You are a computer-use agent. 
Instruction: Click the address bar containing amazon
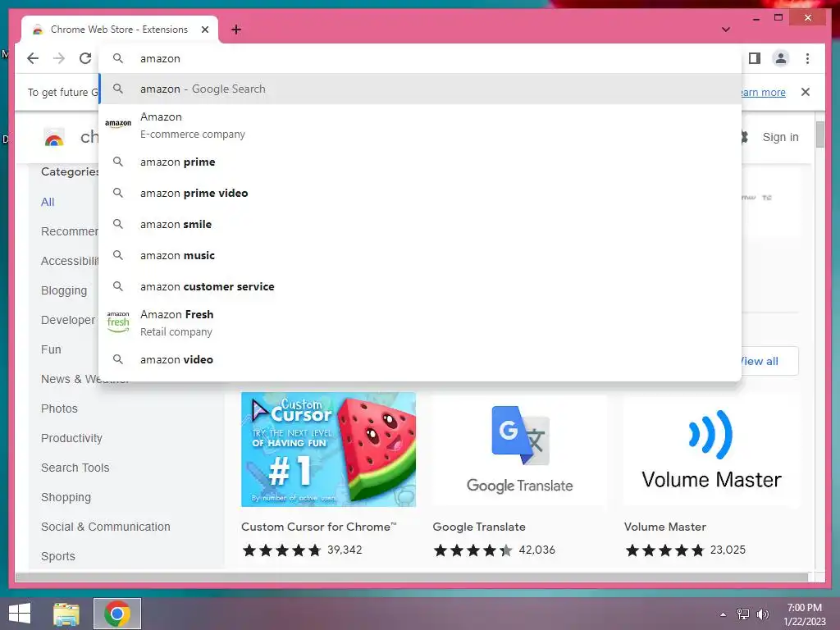(x=420, y=58)
